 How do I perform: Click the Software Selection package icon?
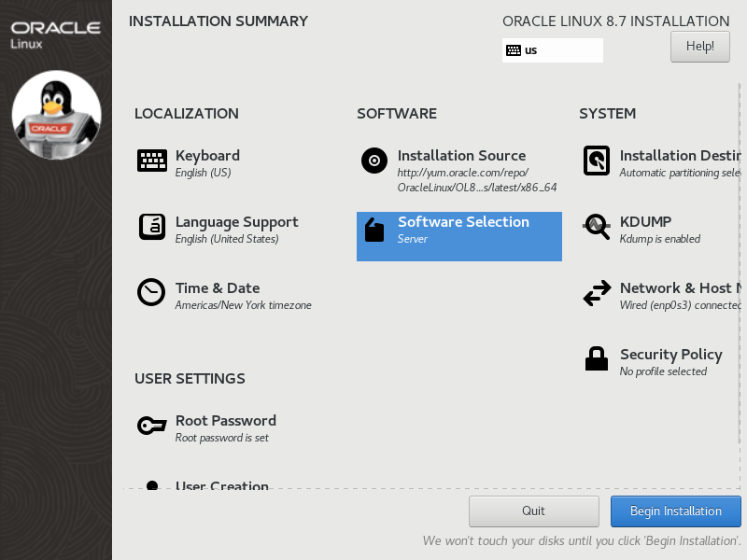(x=374, y=230)
